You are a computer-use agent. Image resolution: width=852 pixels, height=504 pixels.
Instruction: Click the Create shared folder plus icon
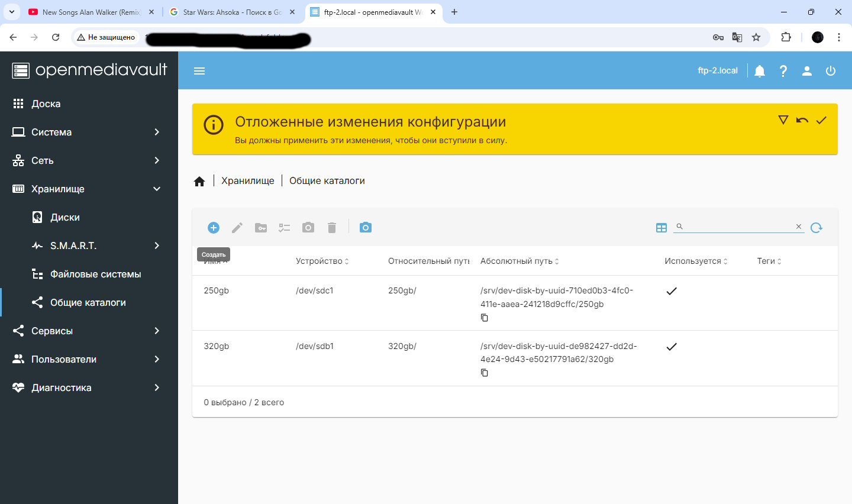[214, 228]
